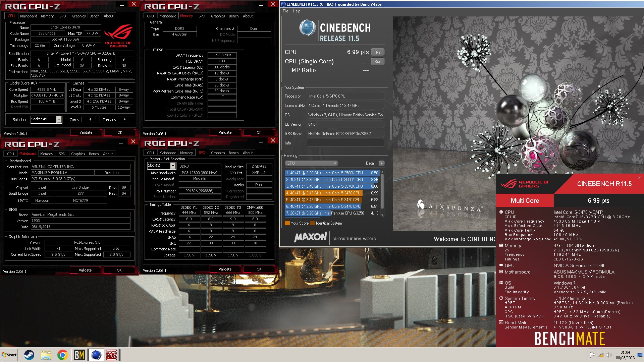
Task: Open Bench tab in CPU-Z Memory window
Action: coord(233,16)
